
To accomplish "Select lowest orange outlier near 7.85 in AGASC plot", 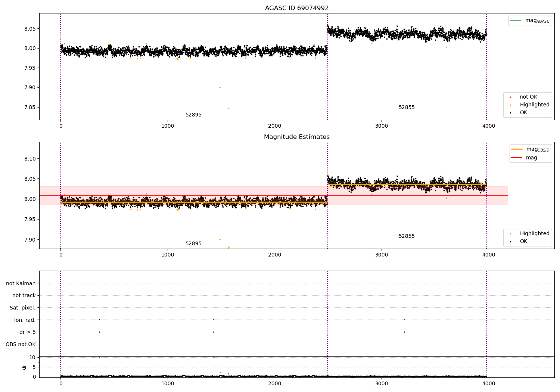I will coord(228,108).
